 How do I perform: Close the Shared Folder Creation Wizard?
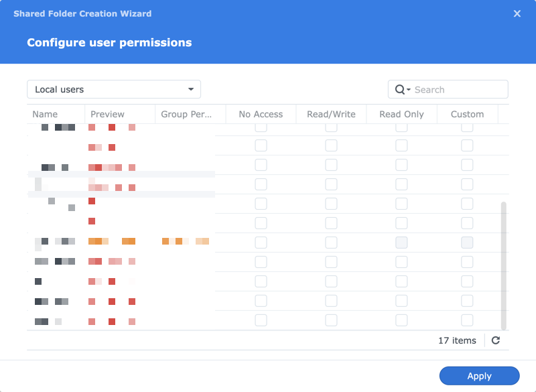(517, 13)
